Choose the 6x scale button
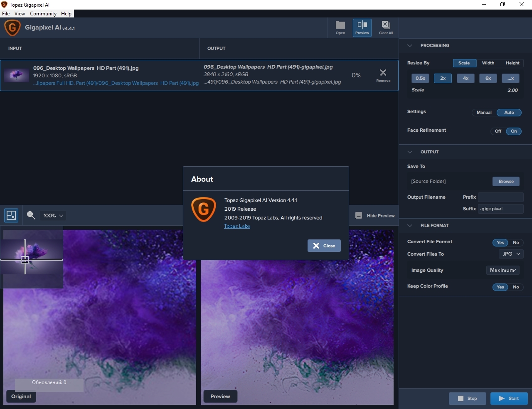Screen dimensions: 532x409 (488, 78)
